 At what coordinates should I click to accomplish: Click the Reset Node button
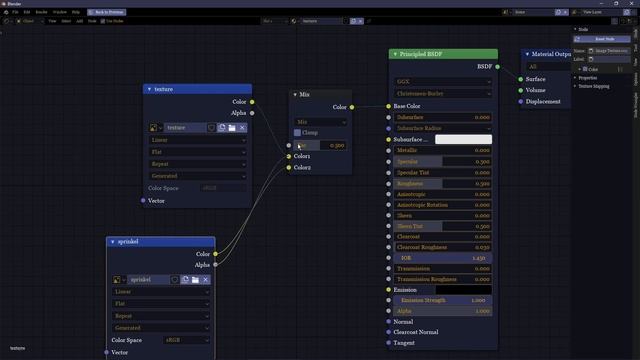602,39
